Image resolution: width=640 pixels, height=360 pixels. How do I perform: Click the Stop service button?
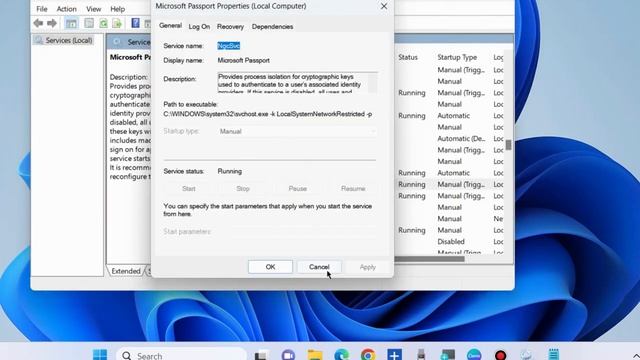(x=243, y=189)
